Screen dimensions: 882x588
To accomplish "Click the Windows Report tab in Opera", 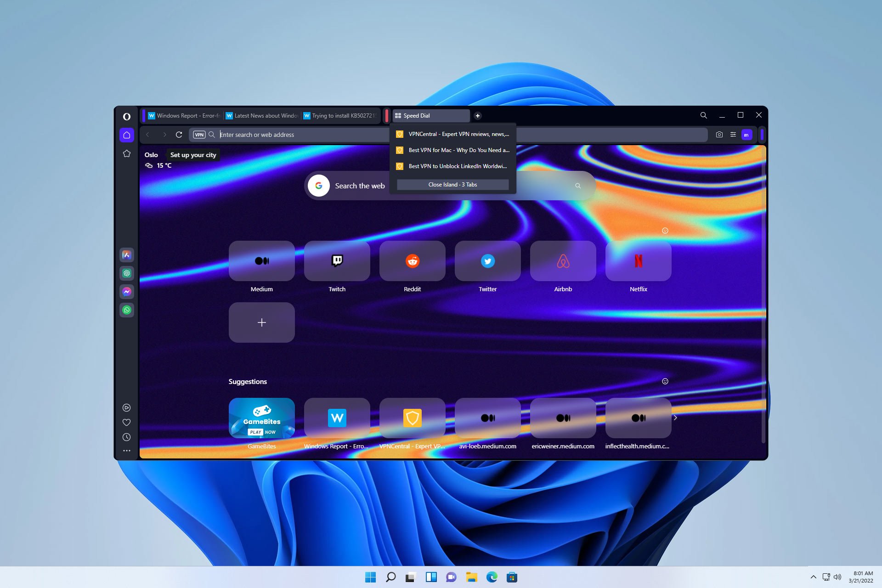I will click(184, 115).
